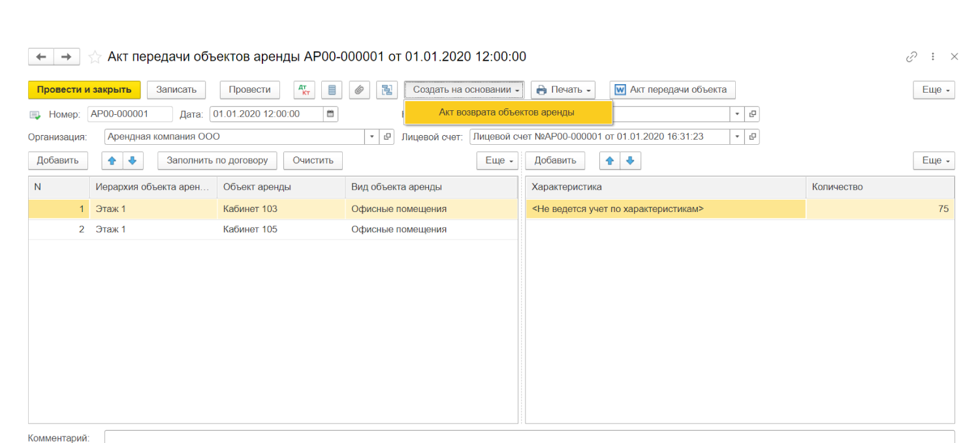This screenshot has height=443, width=980.
Task: Click into the Номер field
Action: (x=129, y=114)
